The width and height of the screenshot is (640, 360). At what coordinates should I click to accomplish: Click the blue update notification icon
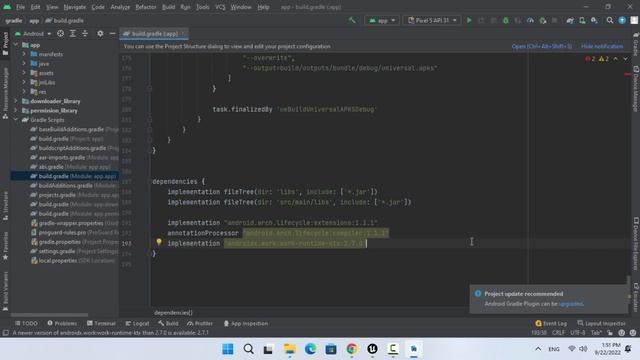pyautogui.click(x=622, y=20)
